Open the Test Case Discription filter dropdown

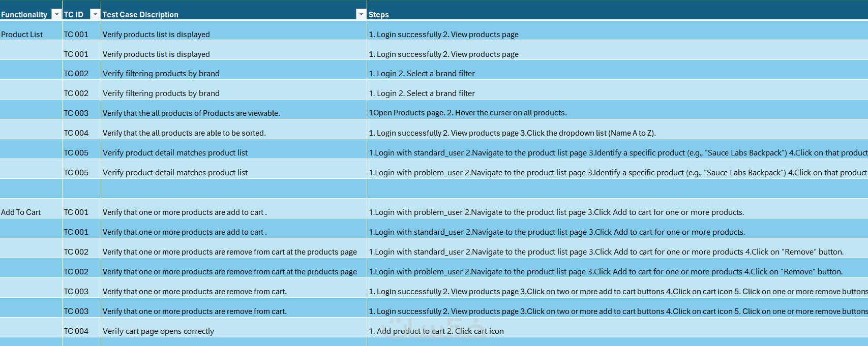pyautogui.click(x=361, y=14)
